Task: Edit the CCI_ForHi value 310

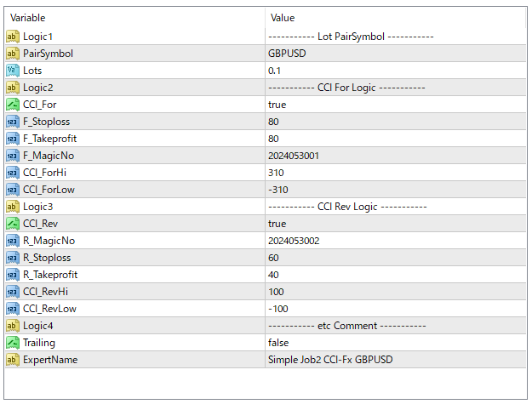Action: tap(276, 173)
